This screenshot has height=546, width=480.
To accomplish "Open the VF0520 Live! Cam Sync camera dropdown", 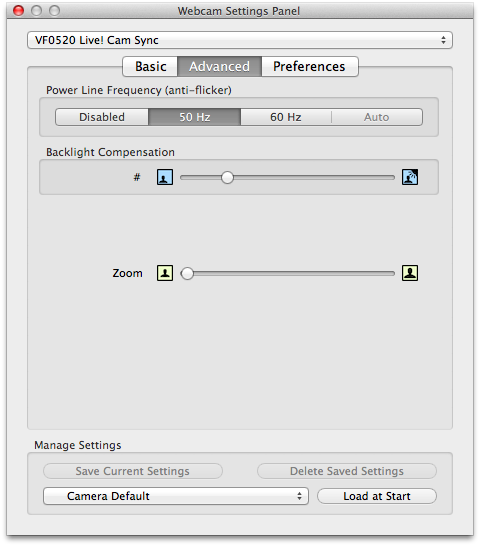I will (240, 40).
